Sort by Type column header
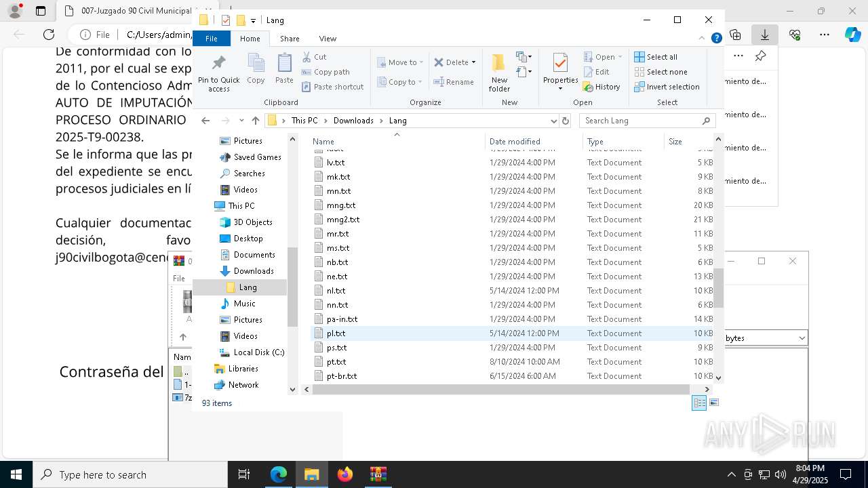868x488 pixels. point(623,141)
